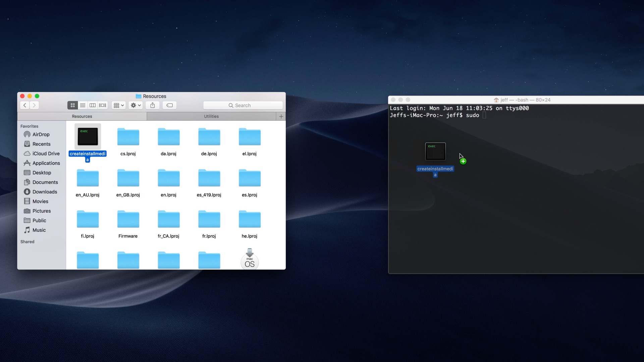Click the back navigation arrow in Finder
Viewport: 644px width, 362px height.
click(x=24, y=105)
